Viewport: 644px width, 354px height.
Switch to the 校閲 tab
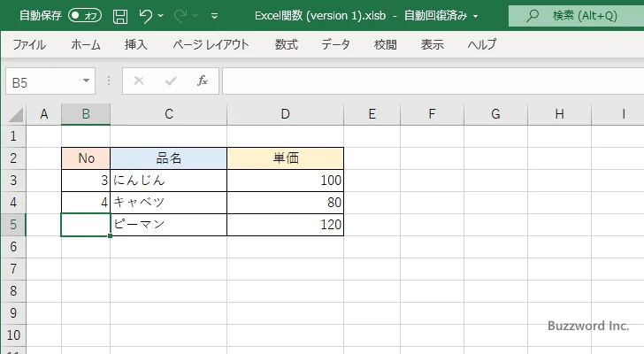[386, 44]
